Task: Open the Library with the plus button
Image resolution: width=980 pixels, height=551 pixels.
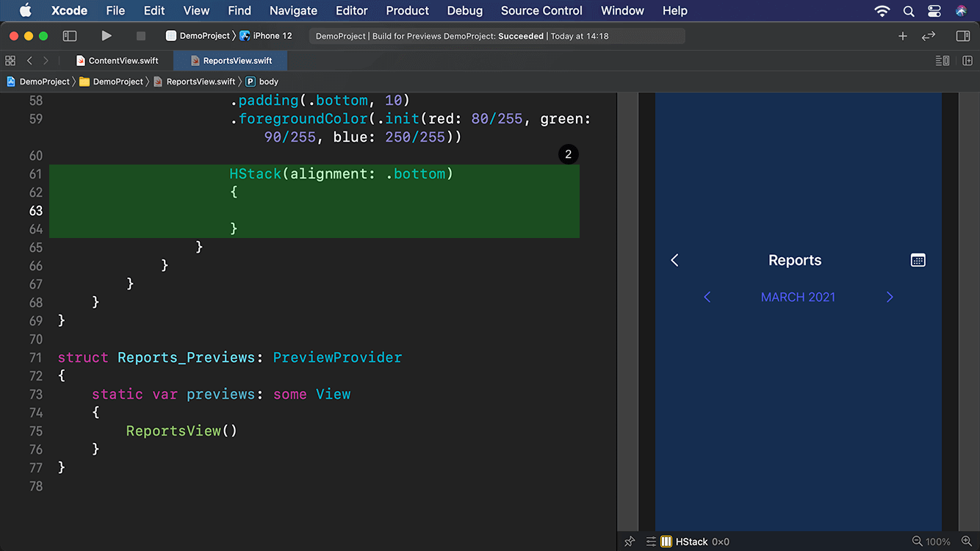Action: point(903,35)
